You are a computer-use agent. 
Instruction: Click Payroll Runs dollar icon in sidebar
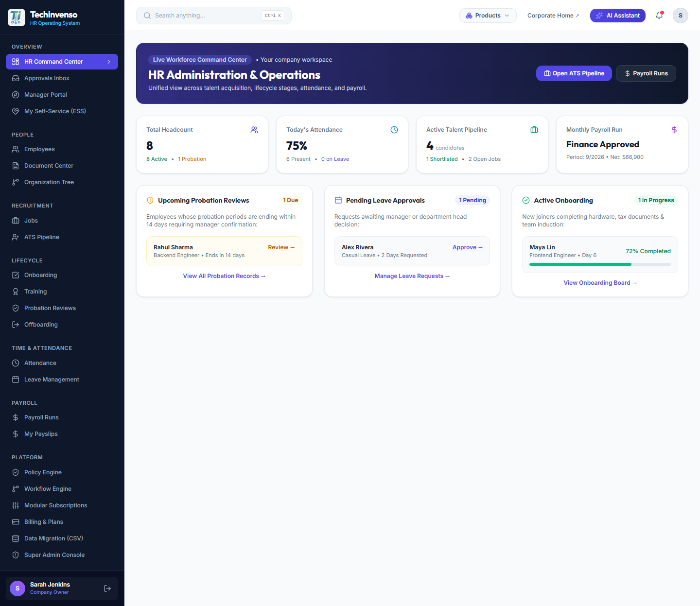[16, 417]
